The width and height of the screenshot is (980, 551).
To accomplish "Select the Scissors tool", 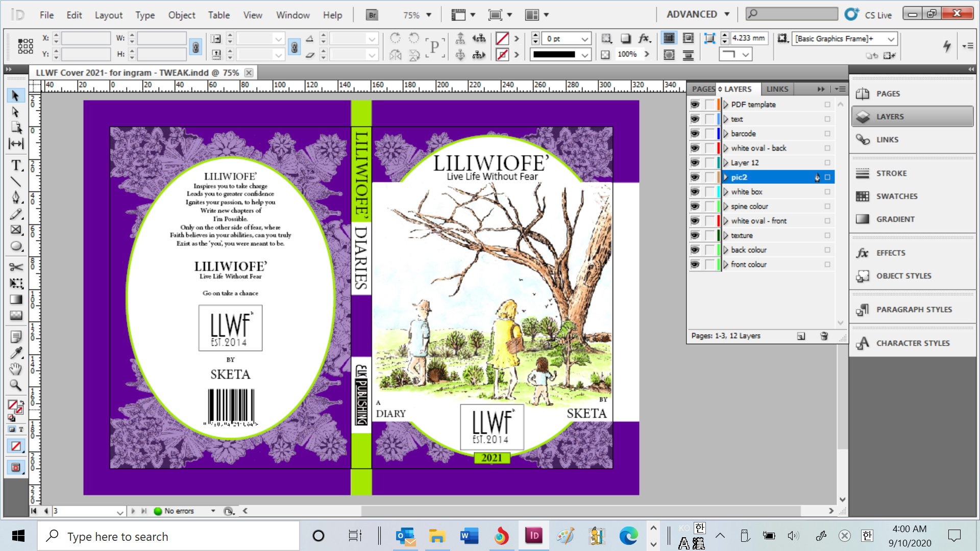I will 16,267.
